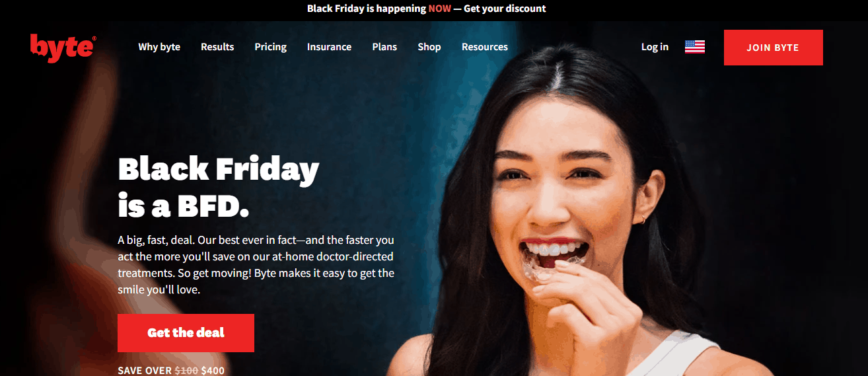Select Pricing in the navigation bar
Screen dimensions: 868x376
271,47
